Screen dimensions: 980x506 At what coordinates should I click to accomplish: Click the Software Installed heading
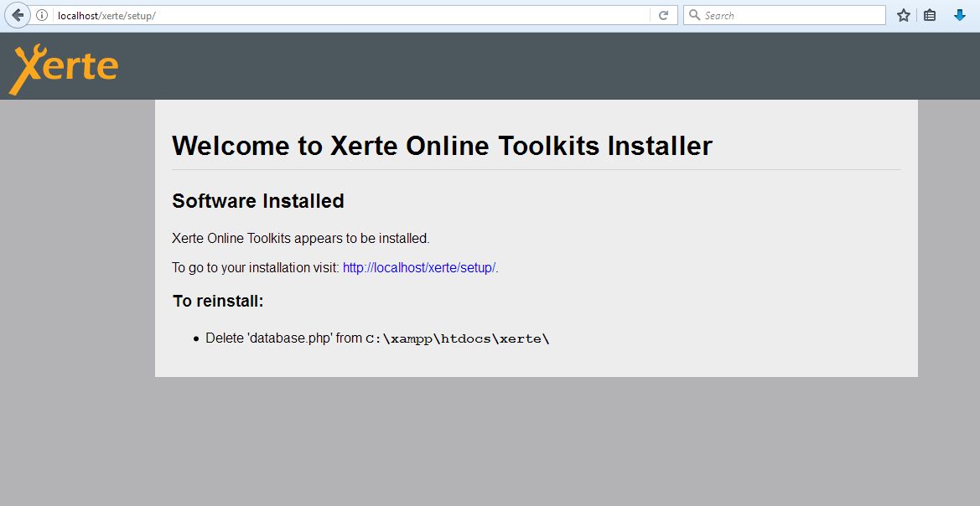point(258,200)
